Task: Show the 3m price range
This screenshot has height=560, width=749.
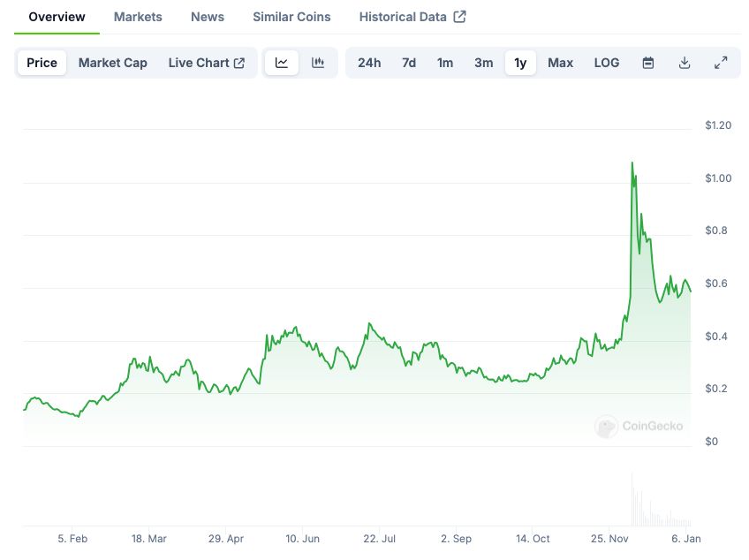Action: point(483,63)
